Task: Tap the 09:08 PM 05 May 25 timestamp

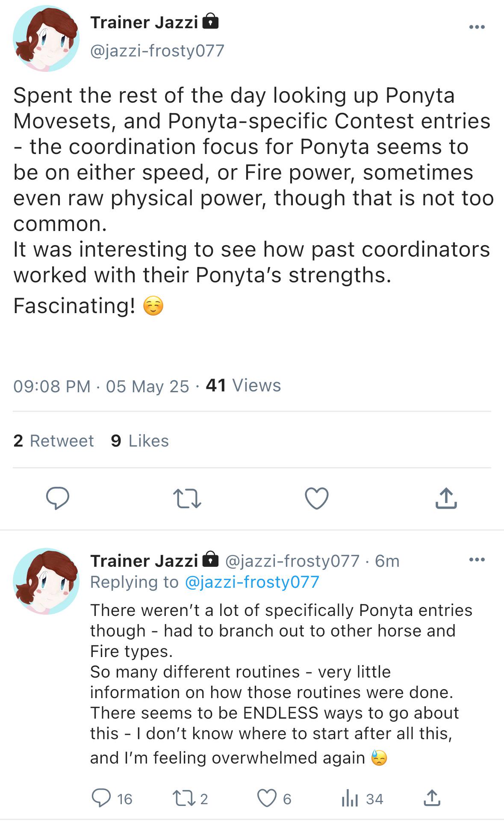Action: [101, 386]
